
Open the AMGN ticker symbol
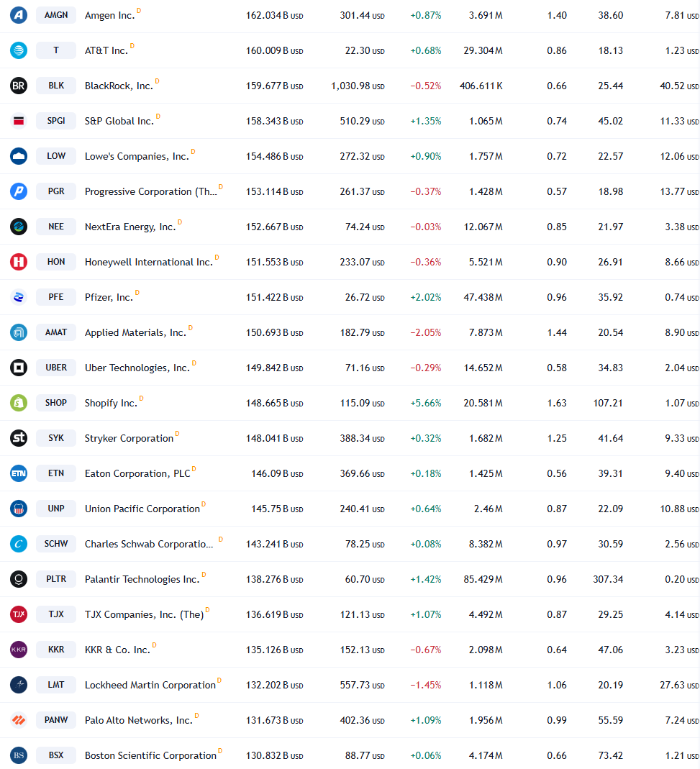point(56,15)
